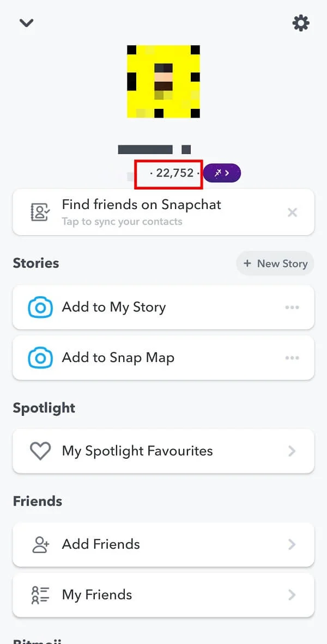
Task: Open the purple astrological sign badge
Action: (222, 173)
